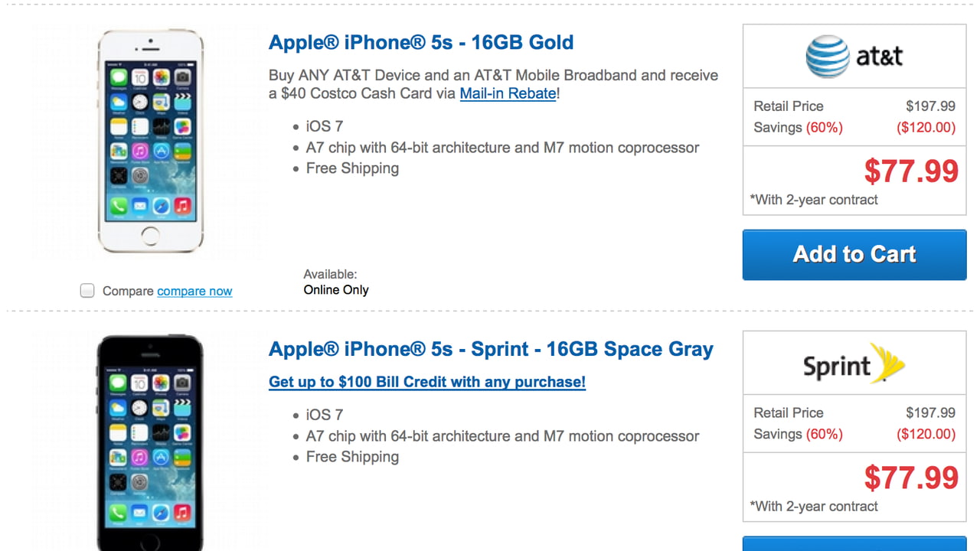Screen dimensions: 980x551
Task: Click the Online Only availability text
Action: [336, 290]
